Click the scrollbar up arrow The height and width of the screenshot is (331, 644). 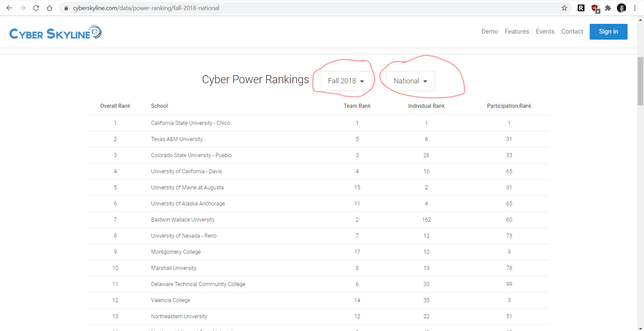click(640, 20)
